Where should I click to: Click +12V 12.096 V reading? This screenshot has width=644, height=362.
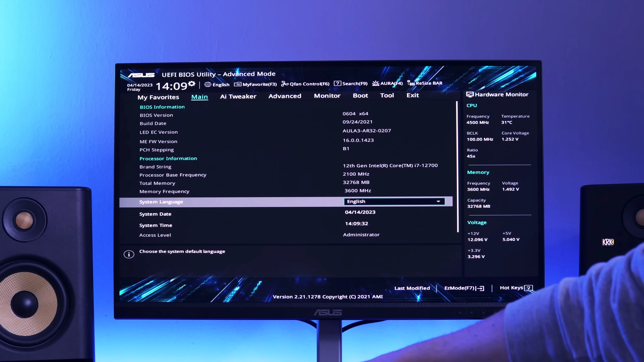[477, 240]
